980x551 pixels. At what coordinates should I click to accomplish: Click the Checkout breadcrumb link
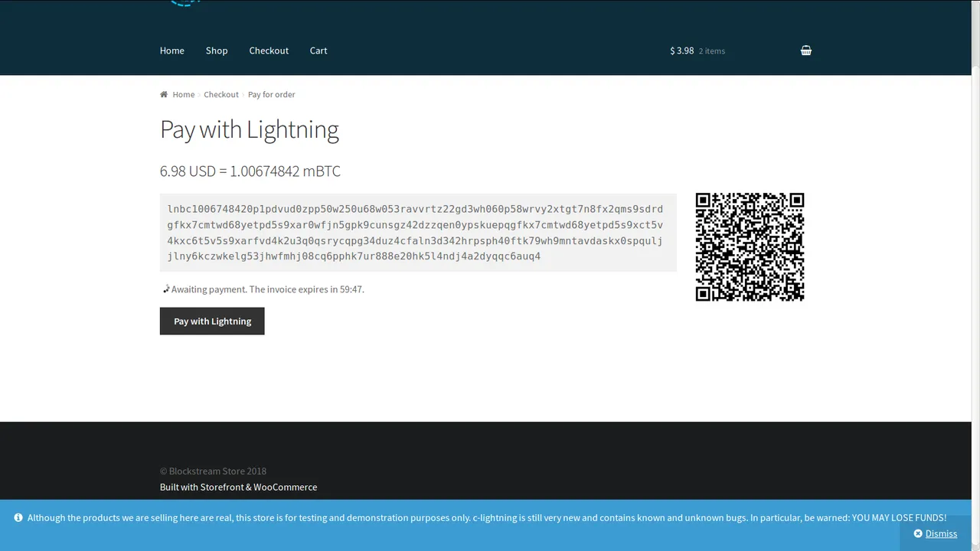(221, 94)
